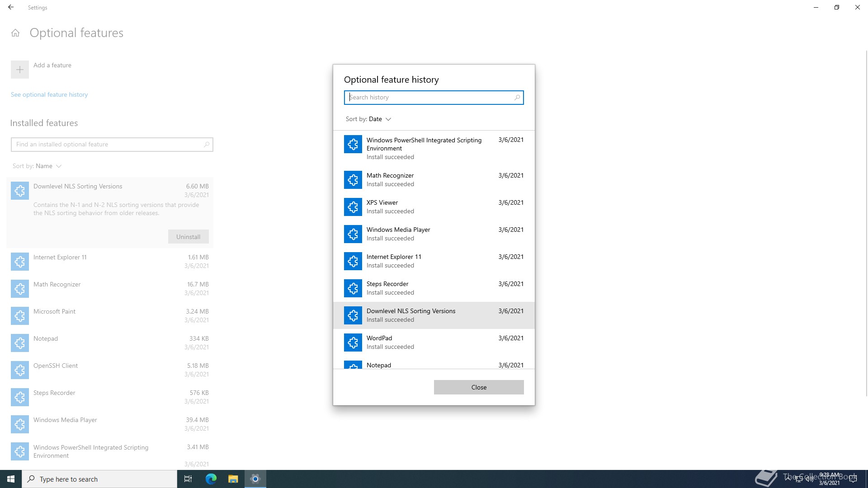
Task: Select the Windows Media Player history entry
Action: pos(434,234)
